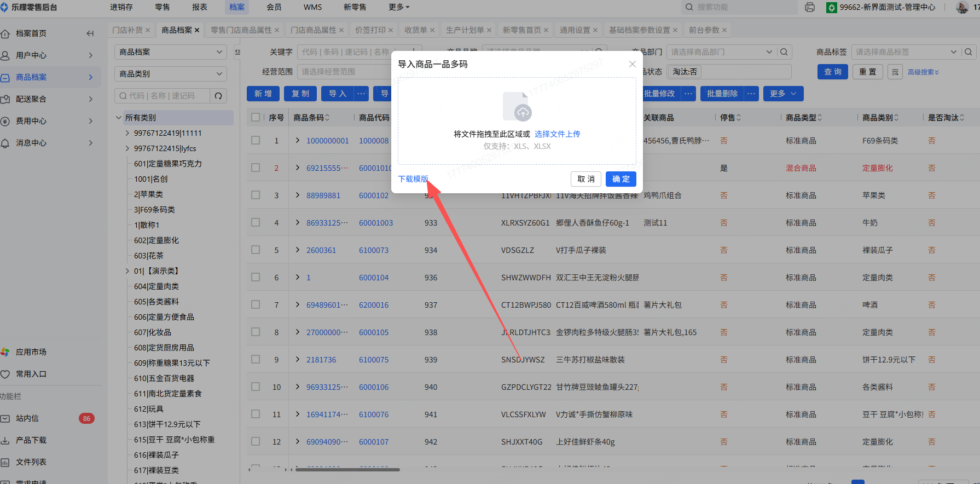Open the WMS top menu
Image resolution: width=980 pixels, height=484 pixels.
click(x=313, y=7)
